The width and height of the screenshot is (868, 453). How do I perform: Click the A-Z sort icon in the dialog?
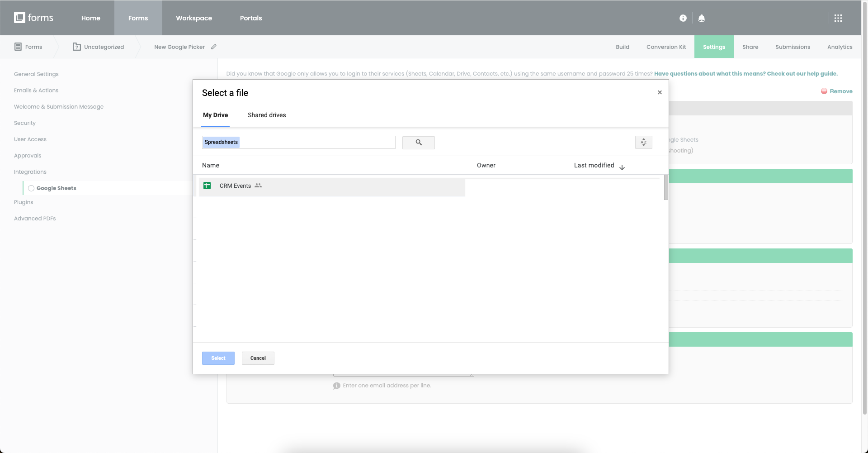point(643,142)
